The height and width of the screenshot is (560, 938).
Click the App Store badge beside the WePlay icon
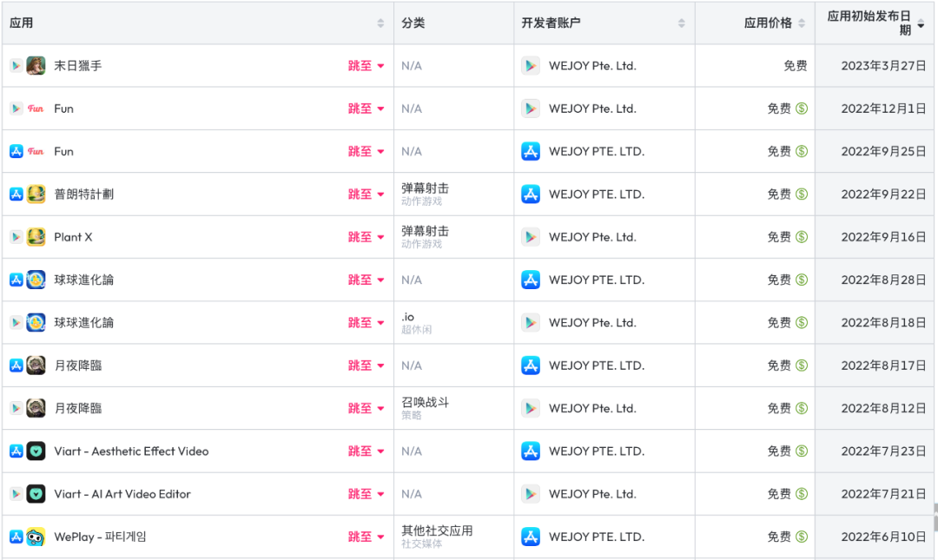(17, 537)
